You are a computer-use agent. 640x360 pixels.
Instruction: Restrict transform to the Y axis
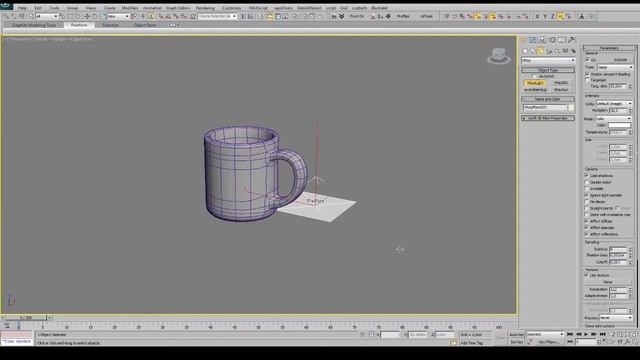point(545,16)
